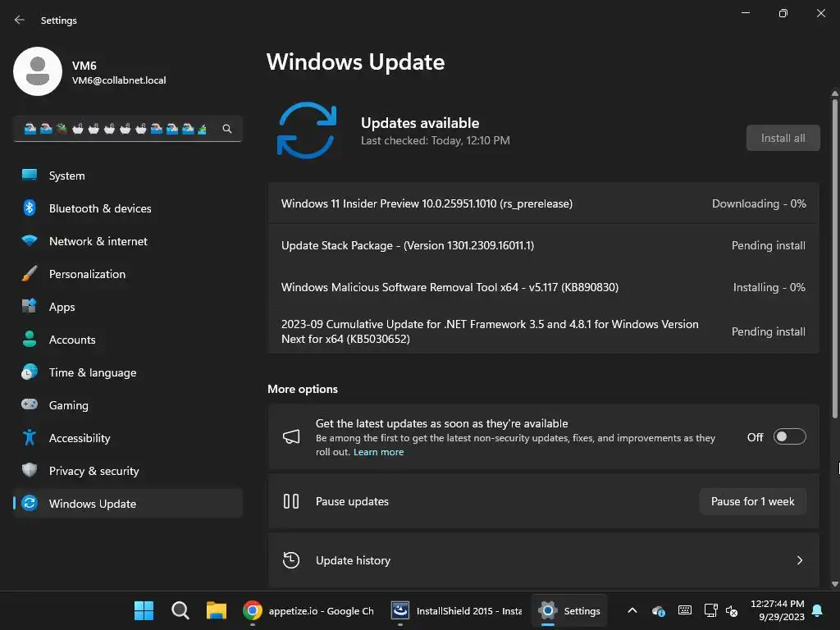Click the Bluetooth icon in sidebar
Screen dimensions: 840x630
point(30,208)
